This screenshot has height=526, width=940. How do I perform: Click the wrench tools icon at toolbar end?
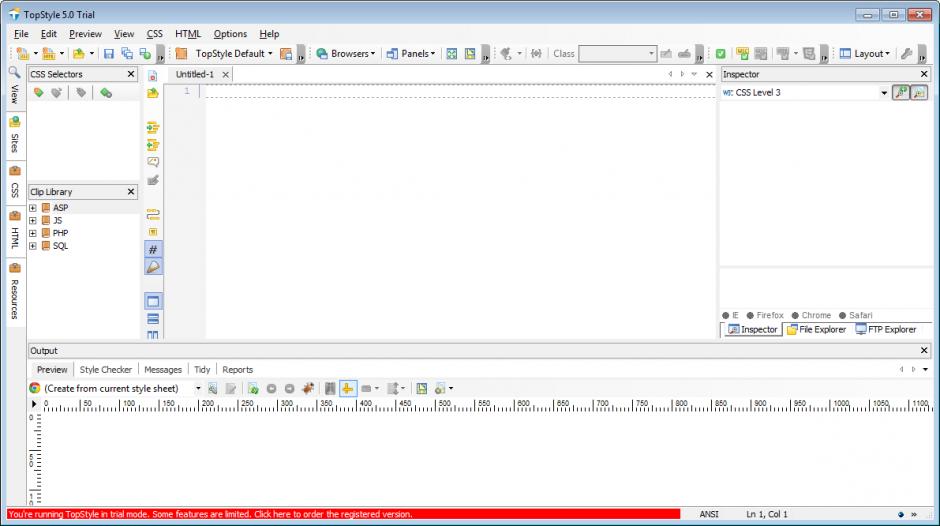(906, 54)
